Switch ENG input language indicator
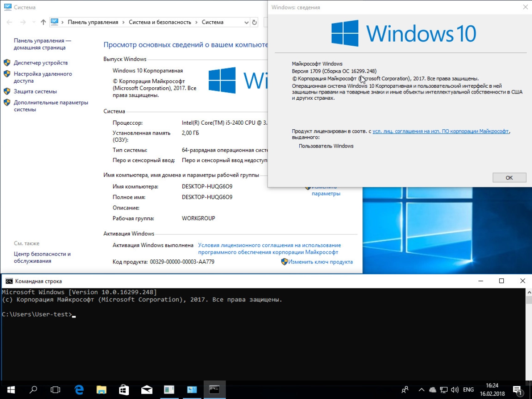The height and width of the screenshot is (399, 532). click(468, 389)
